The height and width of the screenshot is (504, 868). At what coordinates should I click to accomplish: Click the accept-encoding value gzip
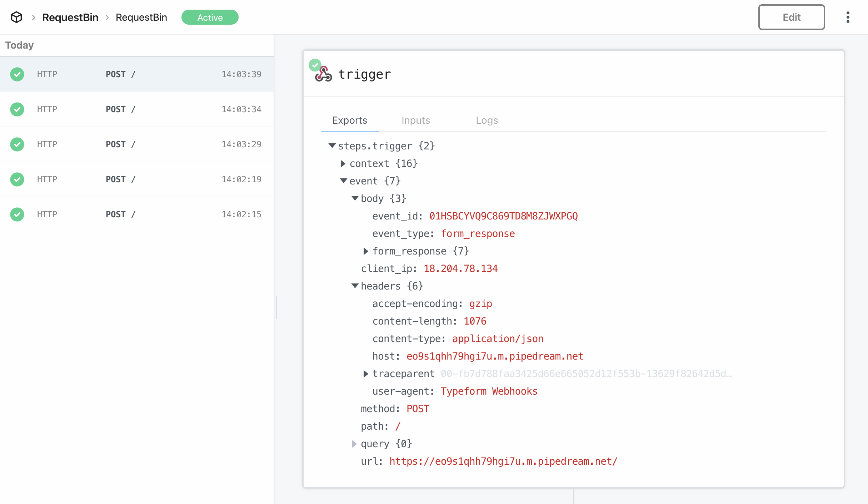(x=481, y=304)
